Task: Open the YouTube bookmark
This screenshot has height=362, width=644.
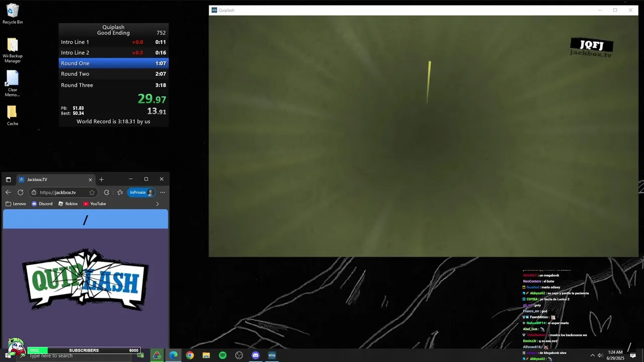Action: (95, 204)
